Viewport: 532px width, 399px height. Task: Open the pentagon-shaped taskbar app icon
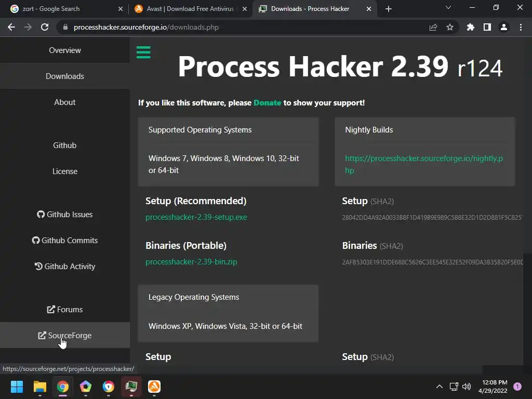click(86, 387)
